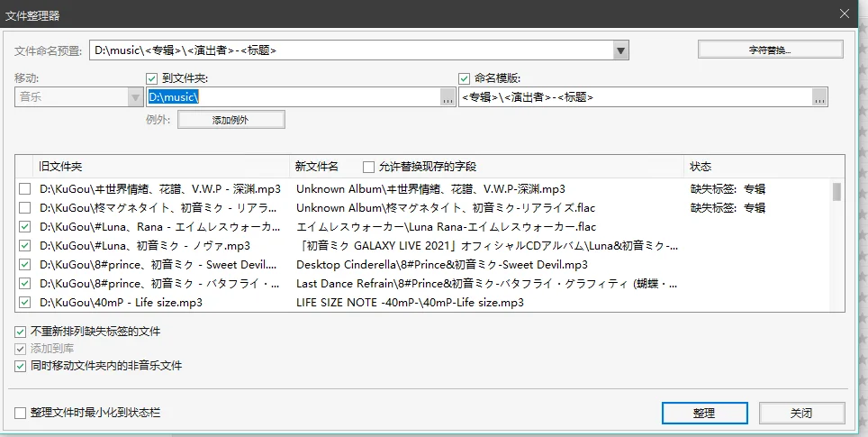Click the file list vertical scrollbar thumb

[x=837, y=192]
